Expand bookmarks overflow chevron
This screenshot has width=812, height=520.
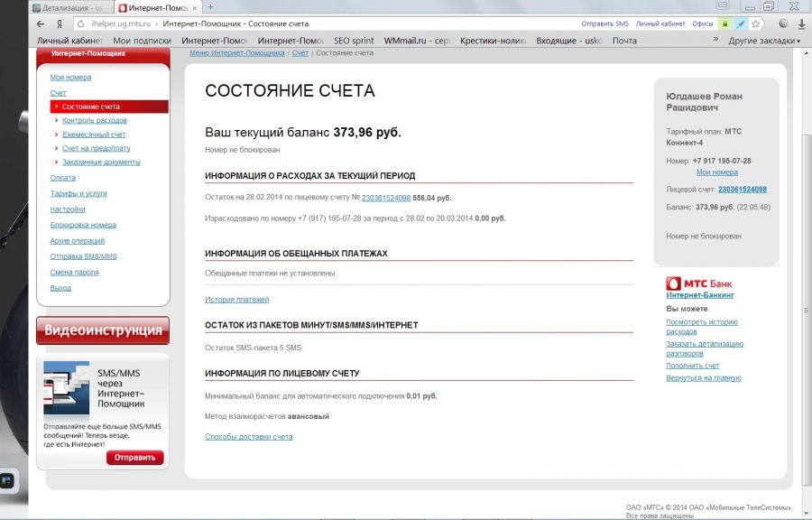click(716, 40)
